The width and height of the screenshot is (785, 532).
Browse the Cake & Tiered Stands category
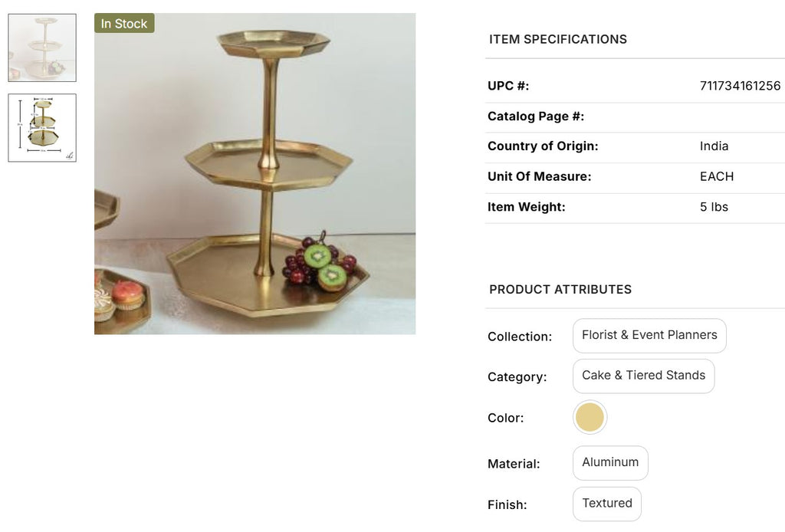643,376
